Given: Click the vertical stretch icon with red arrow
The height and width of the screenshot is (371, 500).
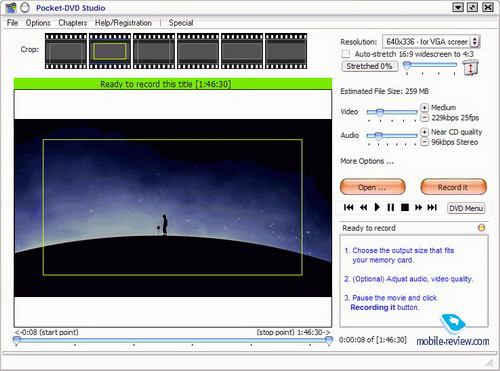Looking at the screenshot, I should (470, 68).
